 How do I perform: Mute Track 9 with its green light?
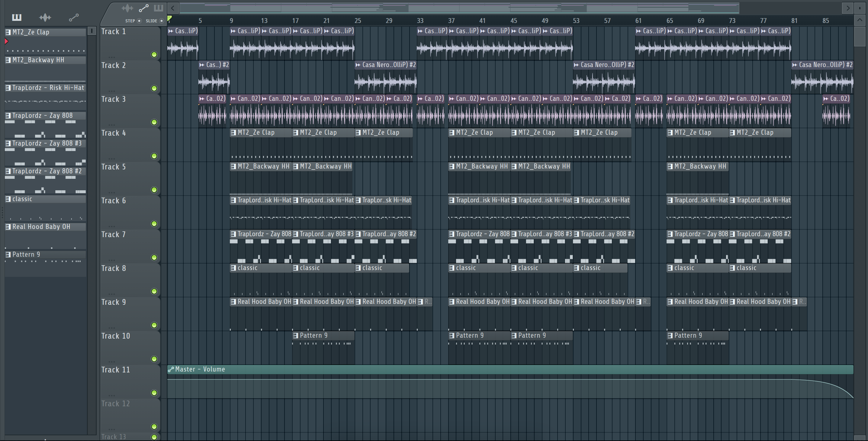(154, 325)
